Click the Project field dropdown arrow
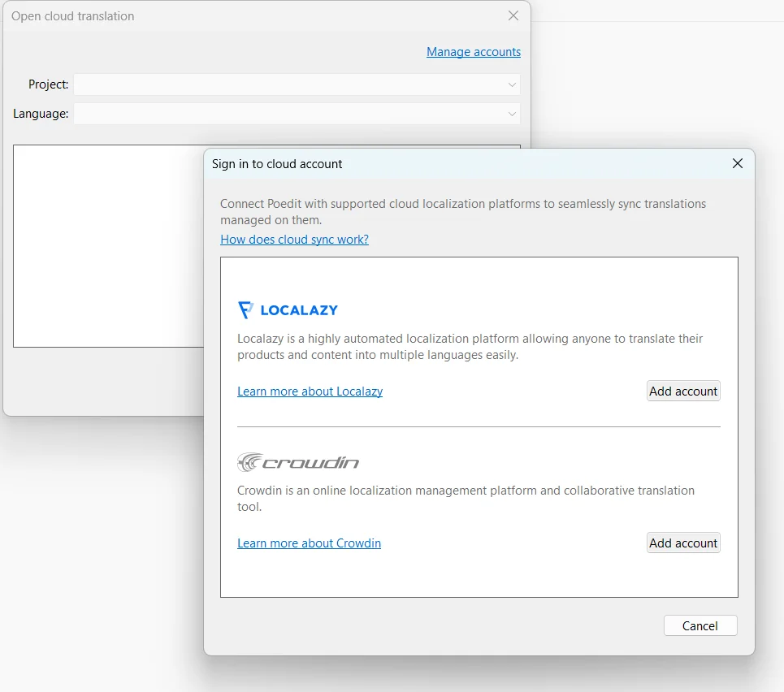 (512, 84)
